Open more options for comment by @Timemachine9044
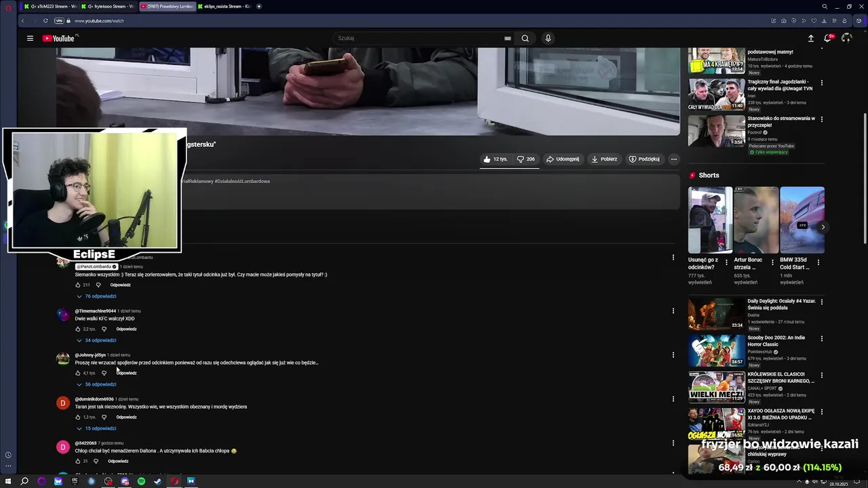The height and width of the screenshot is (488, 868). point(673,311)
